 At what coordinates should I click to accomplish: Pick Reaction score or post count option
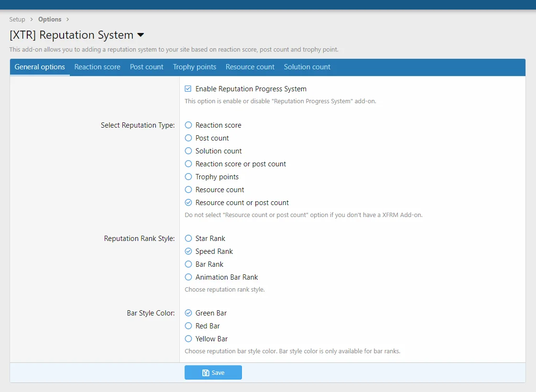click(x=188, y=164)
